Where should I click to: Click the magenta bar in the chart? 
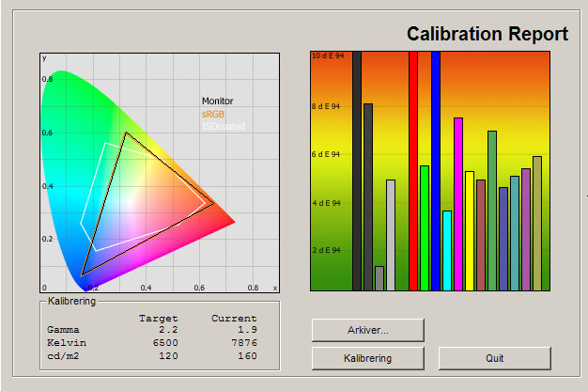pyautogui.click(x=458, y=204)
